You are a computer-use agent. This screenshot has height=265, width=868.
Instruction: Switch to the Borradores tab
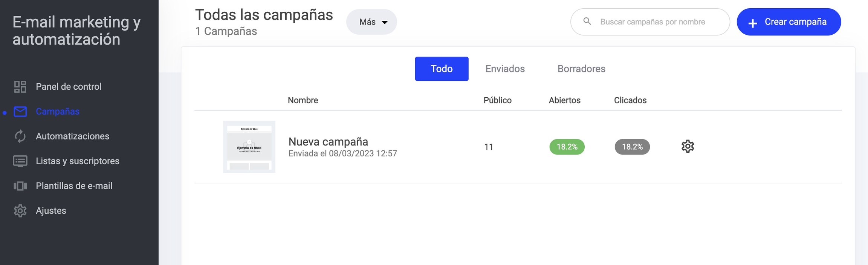pyautogui.click(x=581, y=69)
